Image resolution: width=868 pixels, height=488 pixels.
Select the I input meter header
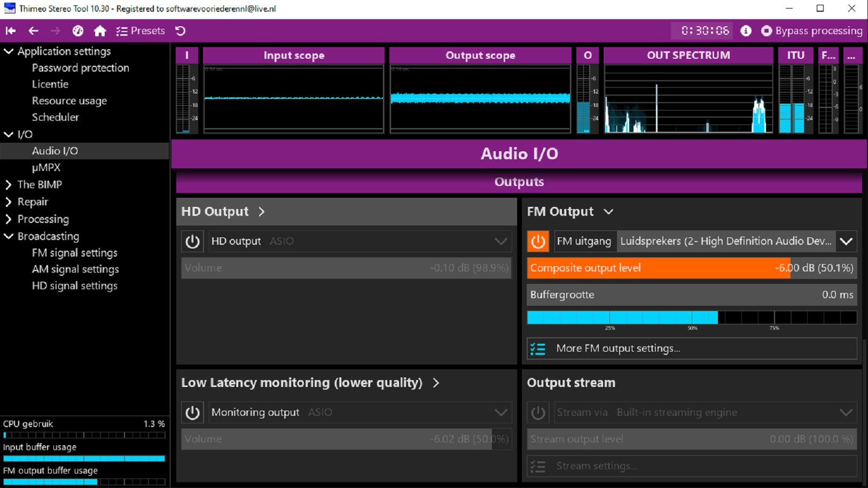click(187, 55)
